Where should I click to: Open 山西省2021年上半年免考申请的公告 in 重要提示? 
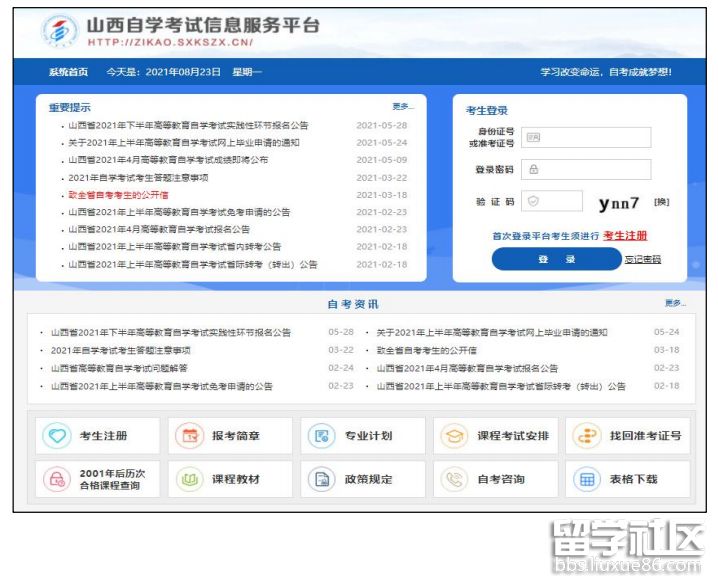(x=179, y=212)
